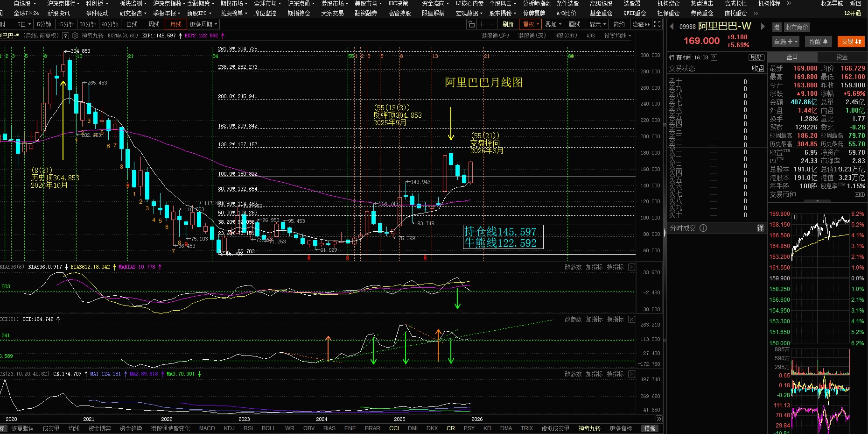Click info icon beside 分时成交

coord(703,228)
